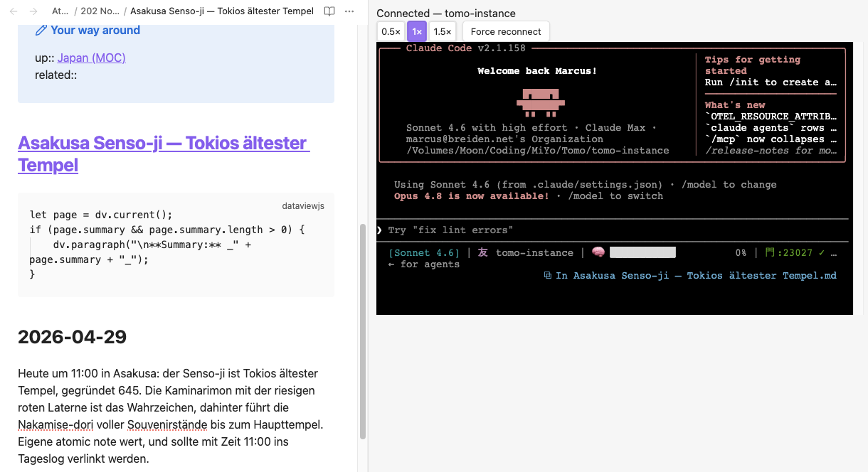868x472 pixels.
Task: Open the Japan (MOC) link
Action: pyautogui.click(x=92, y=58)
